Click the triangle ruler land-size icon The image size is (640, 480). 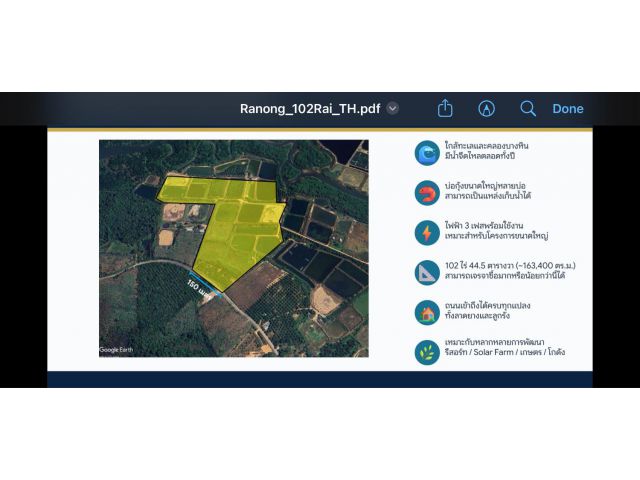tap(427, 273)
